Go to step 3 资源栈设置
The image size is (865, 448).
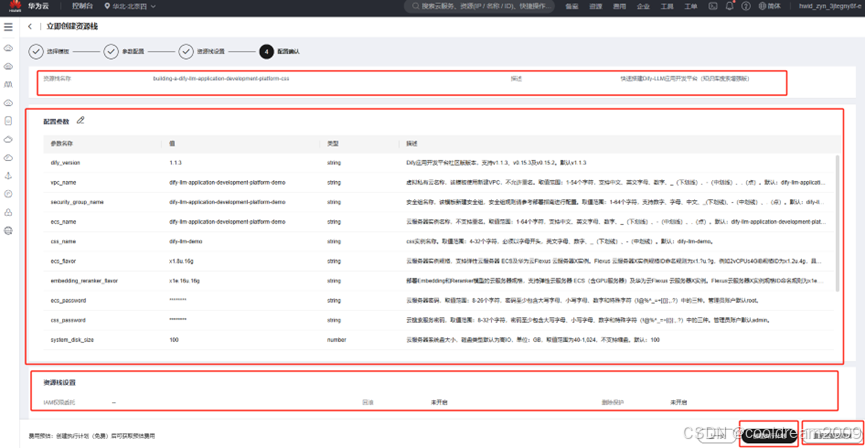[x=202, y=51]
